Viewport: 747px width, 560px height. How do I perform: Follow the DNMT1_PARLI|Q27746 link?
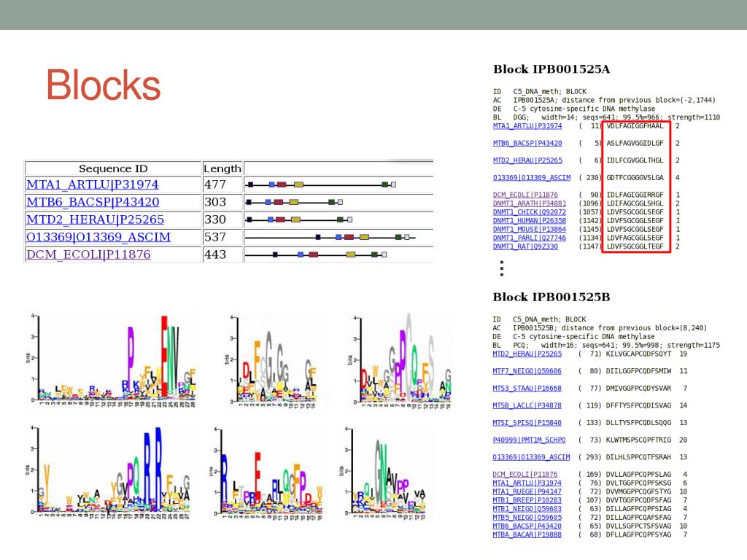click(530, 238)
